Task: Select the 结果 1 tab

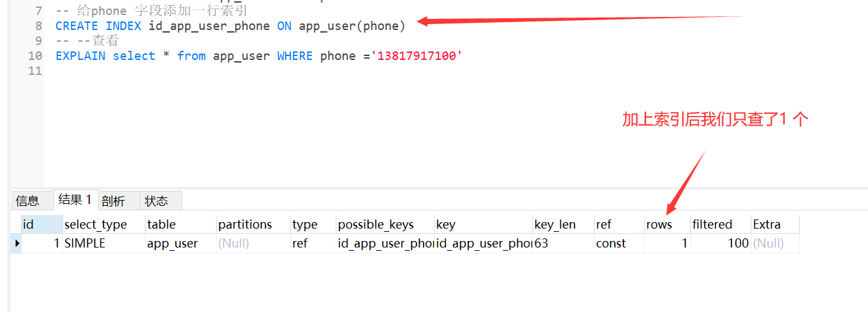Action: (x=75, y=200)
